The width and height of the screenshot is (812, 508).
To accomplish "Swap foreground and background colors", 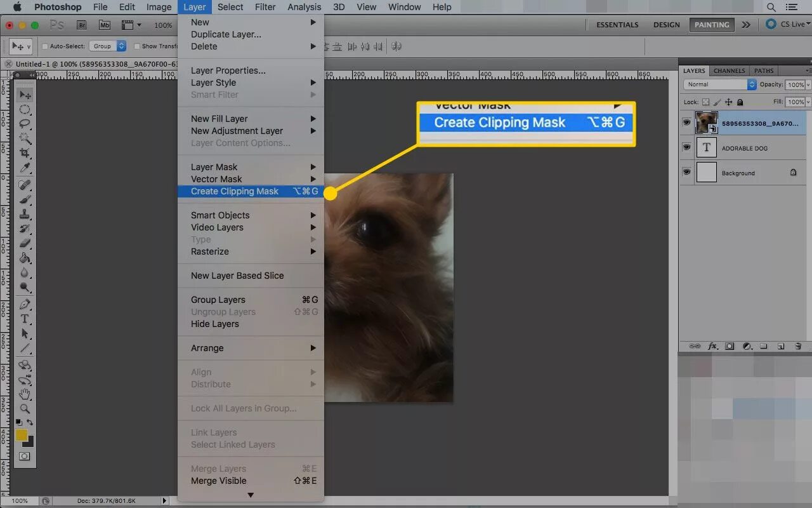I will tap(30, 422).
